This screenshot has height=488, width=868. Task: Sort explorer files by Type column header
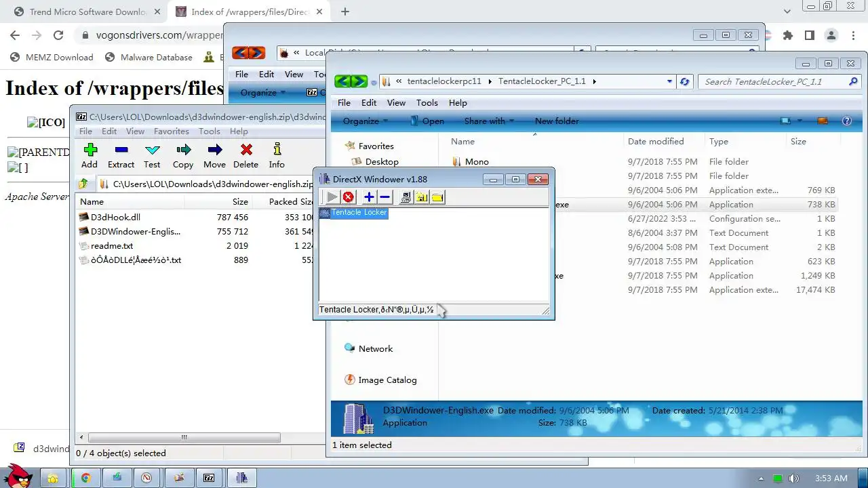719,142
